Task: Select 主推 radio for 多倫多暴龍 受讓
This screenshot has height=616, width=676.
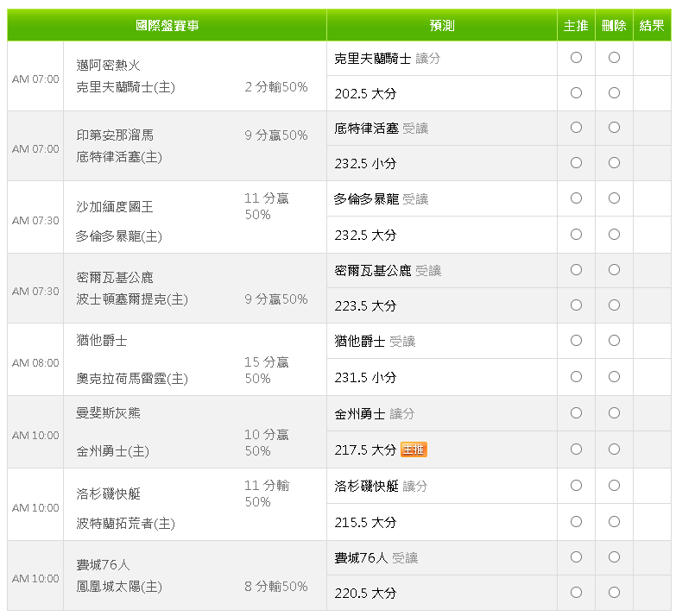Action: (576, 198)
